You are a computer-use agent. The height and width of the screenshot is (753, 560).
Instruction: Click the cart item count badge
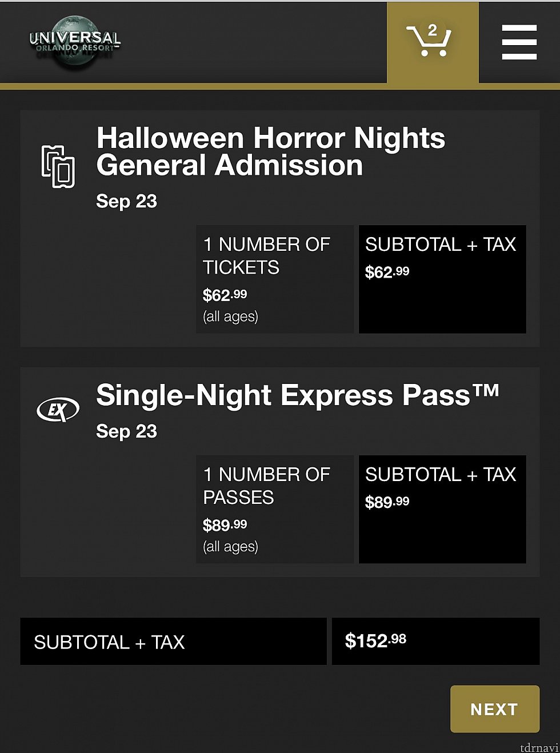(x=433, y=30)
